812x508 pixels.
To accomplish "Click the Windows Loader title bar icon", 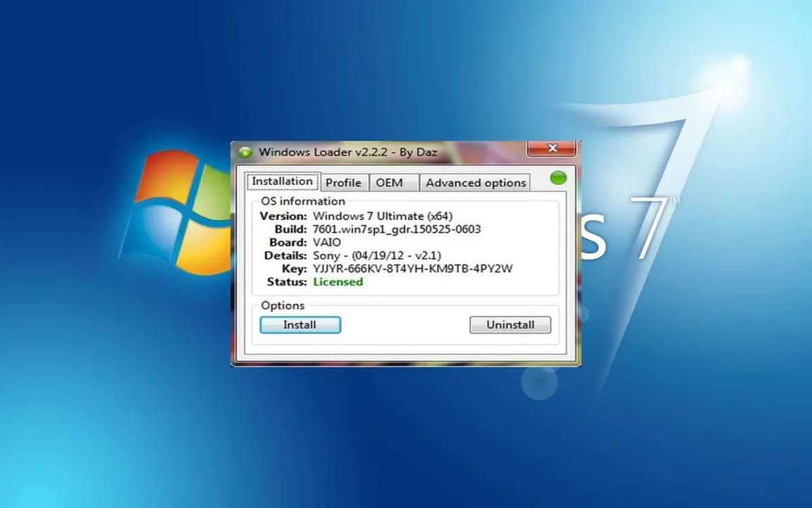I will tap(245, 152).
